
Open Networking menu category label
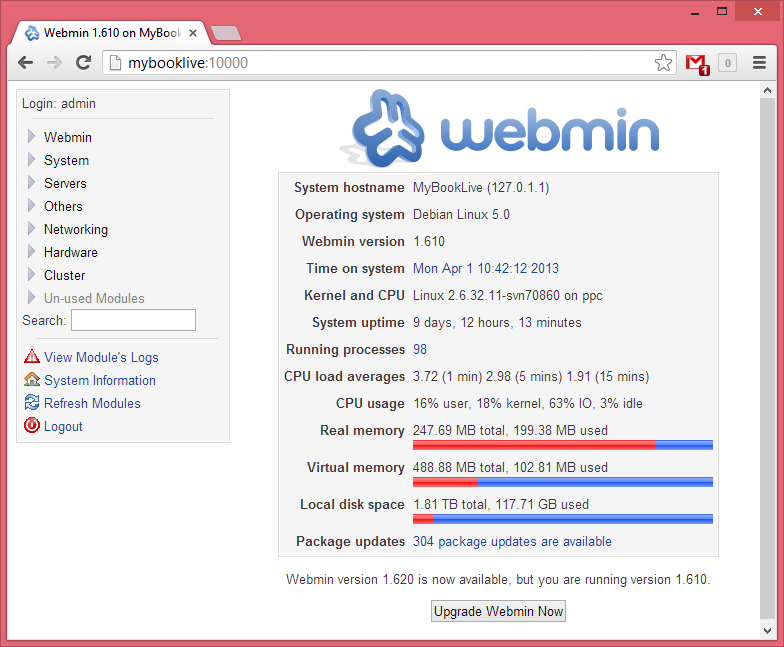click(x=76, y=230)
